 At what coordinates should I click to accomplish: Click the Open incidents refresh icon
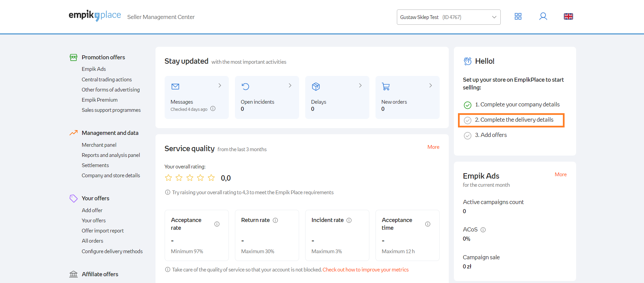(x=245, y=86)
